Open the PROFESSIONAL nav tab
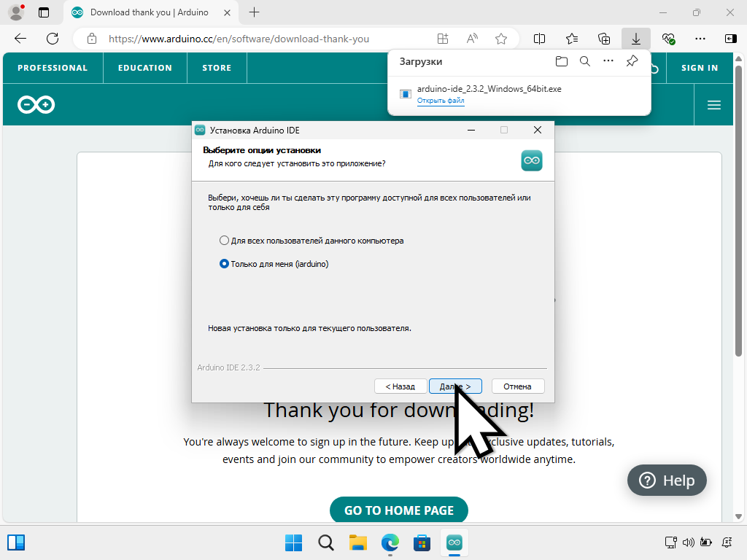The width and height of the screenshot is (747, 560). (x=53, y=68)
